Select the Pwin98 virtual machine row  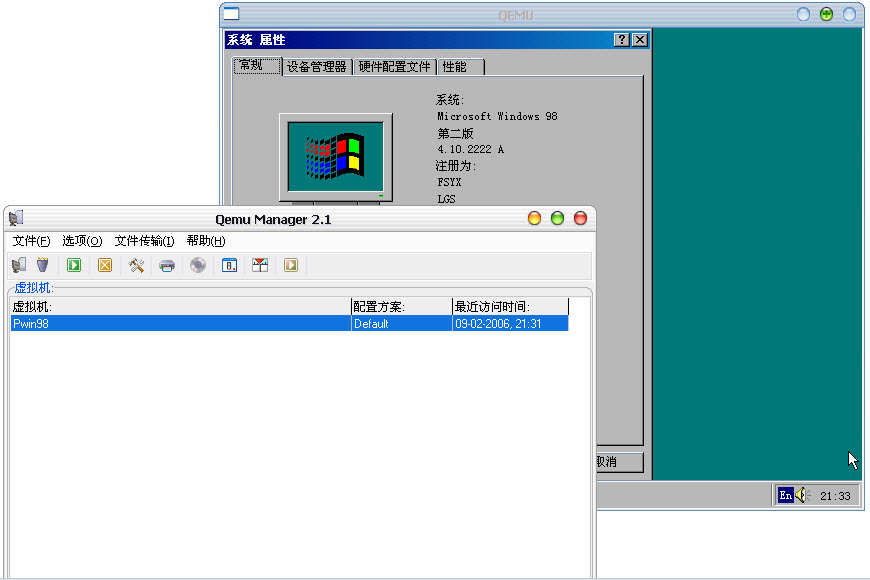[180, 324]
